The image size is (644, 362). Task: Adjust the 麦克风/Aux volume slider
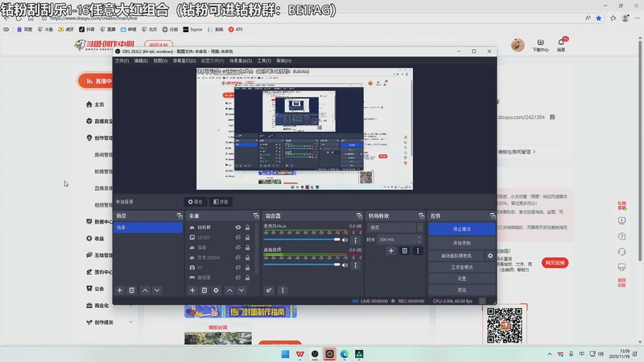pyautogui.click(x=302, y=240)
